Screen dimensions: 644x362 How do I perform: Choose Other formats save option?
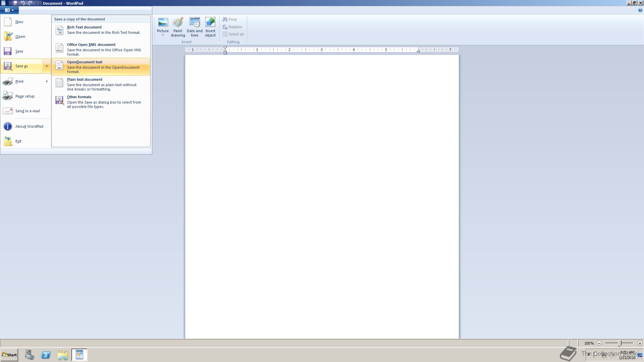(x=101, y=102)
